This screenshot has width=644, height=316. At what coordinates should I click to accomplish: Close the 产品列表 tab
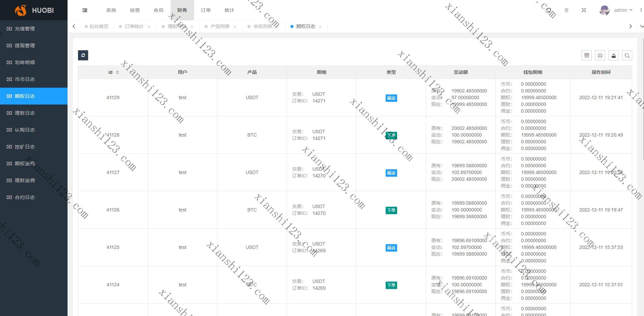pyautogui.click(x=235, y=27)
